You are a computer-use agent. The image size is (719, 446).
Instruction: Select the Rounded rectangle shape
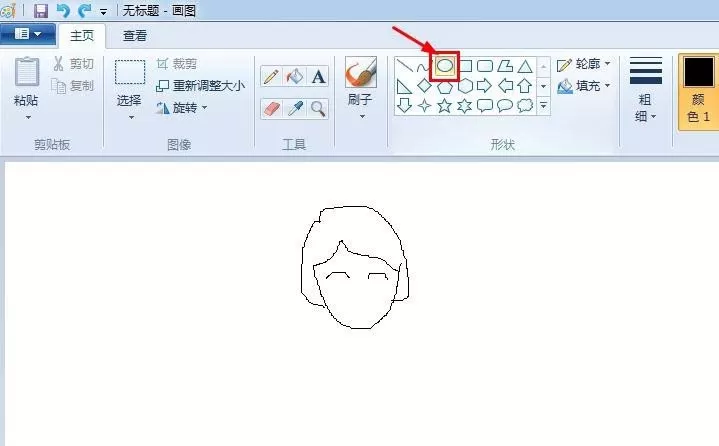[x=485, y=66]
